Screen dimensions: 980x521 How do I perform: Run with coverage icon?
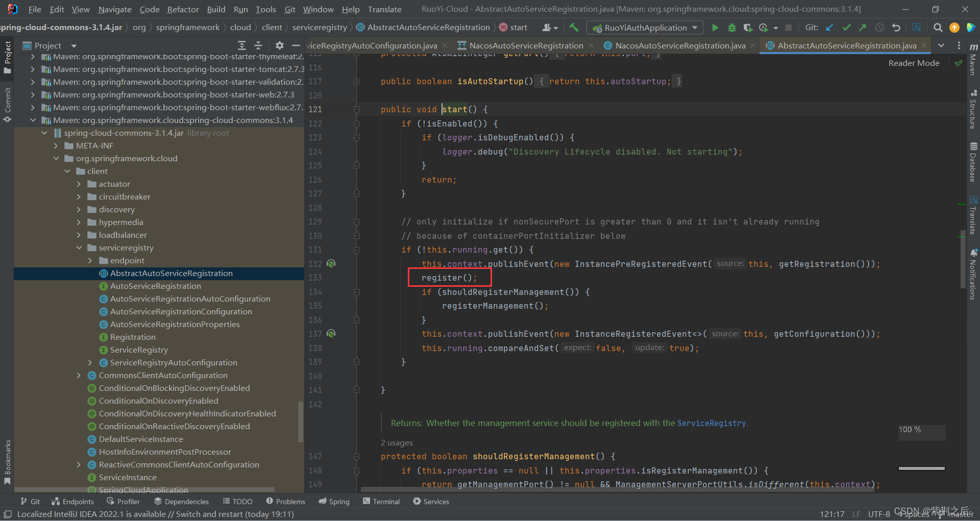coord(748,28)
